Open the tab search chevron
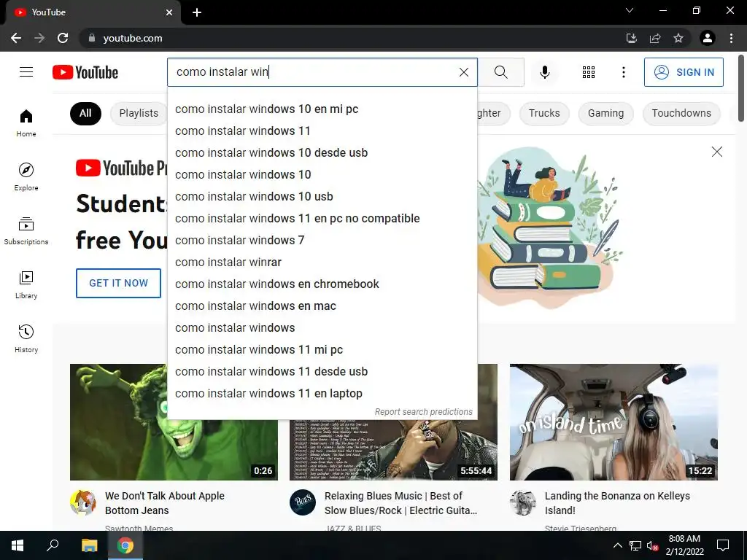 (630, 10)
